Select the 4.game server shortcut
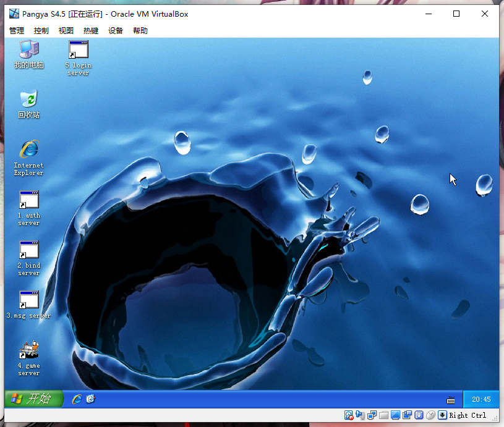Viewport: 504px width, 427px height. (29, 358)
